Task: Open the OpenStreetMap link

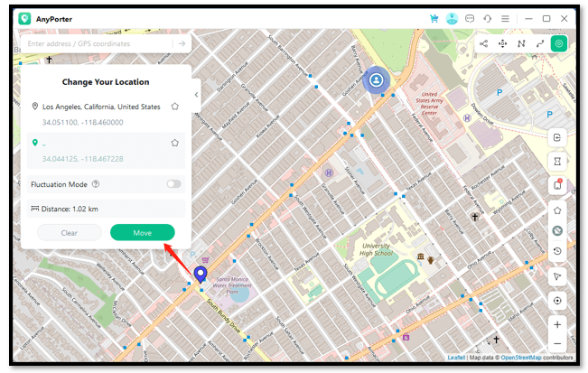Action: click(521, 358)
